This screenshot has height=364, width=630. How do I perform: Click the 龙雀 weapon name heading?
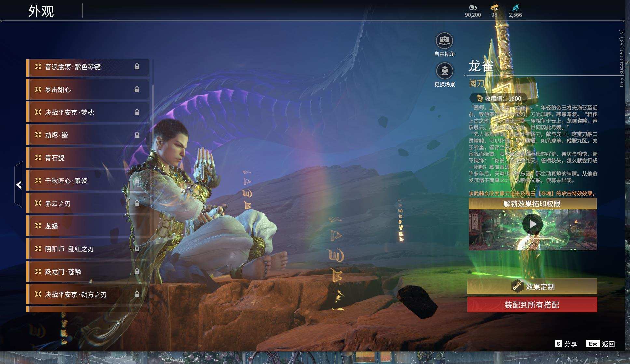click(481, 66)
